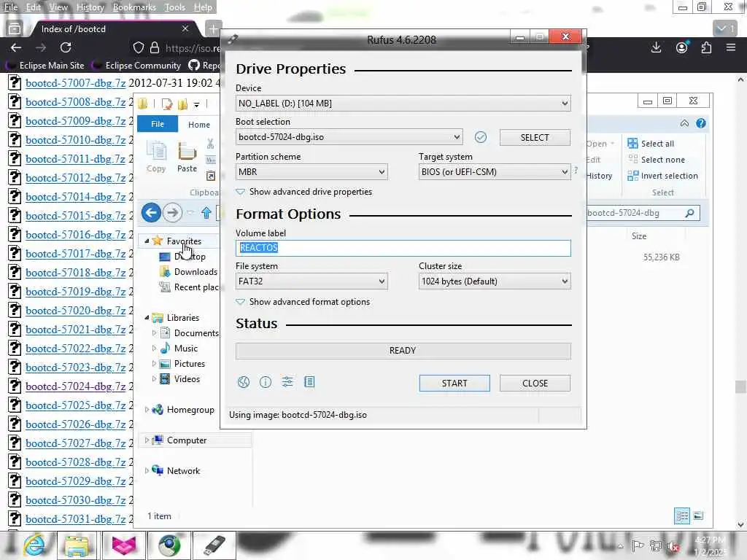Open the Partition scheme MBR dropdown
Screen dimensions: 747x560
[311, 172]
